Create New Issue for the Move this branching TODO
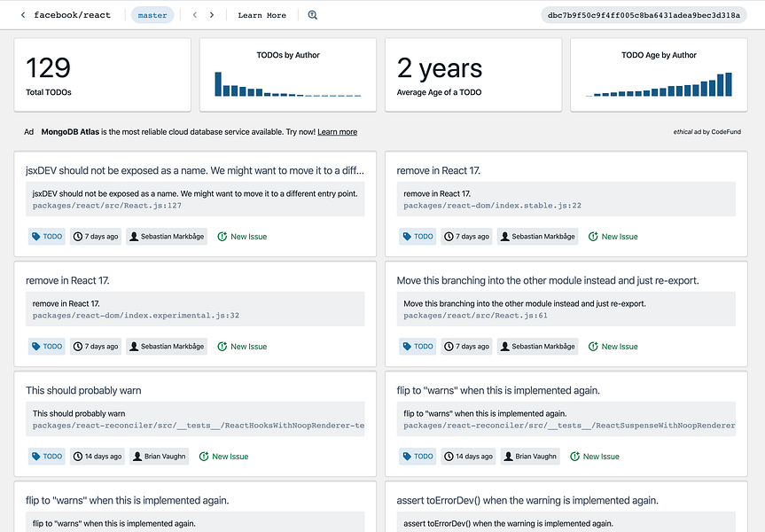Viewport: 765px width, 532px height. pos(613,347)
